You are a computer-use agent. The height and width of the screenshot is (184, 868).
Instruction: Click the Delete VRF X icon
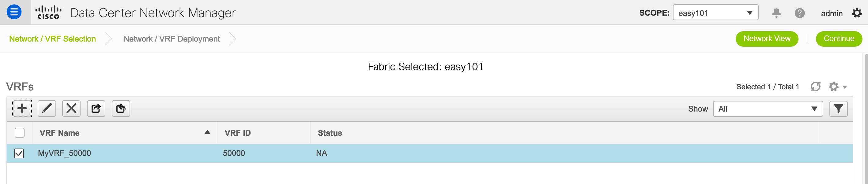click(71, 108)
